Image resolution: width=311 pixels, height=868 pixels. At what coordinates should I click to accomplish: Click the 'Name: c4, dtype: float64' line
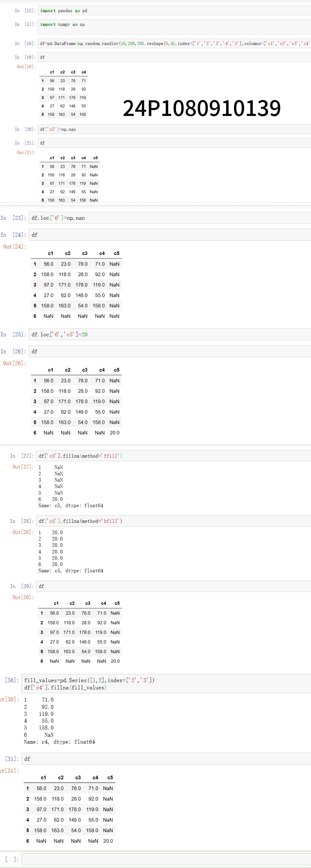click(x=59, y=742)
